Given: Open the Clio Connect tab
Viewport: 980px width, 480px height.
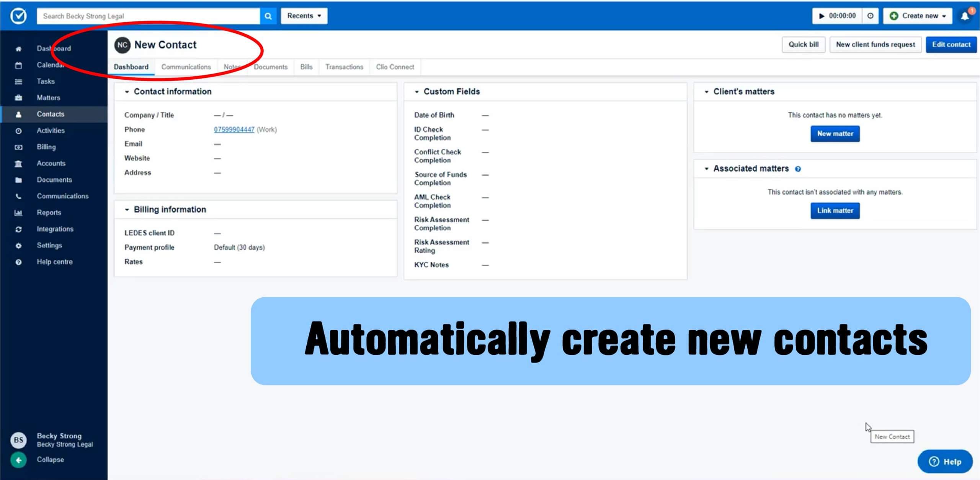Looking at the screenshot, I should (x=395, y=67).
